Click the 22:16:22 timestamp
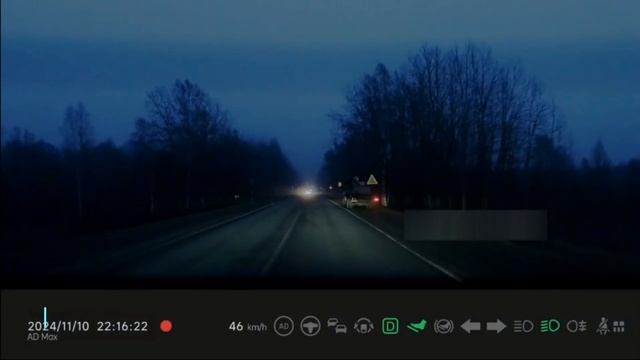Image resolution: width=640 pixels, height=360 pixels. pyautogui.click(x=122, y=326)
